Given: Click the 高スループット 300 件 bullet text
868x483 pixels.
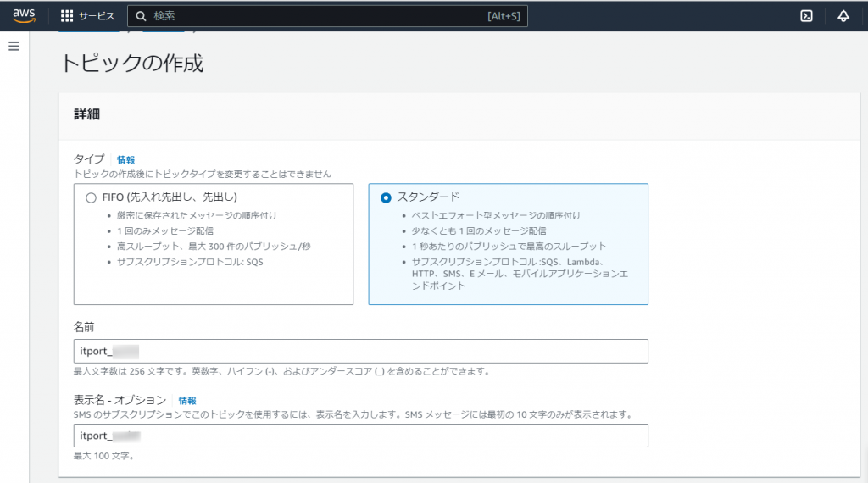Looking at the screenshot, I should point(214,247).
